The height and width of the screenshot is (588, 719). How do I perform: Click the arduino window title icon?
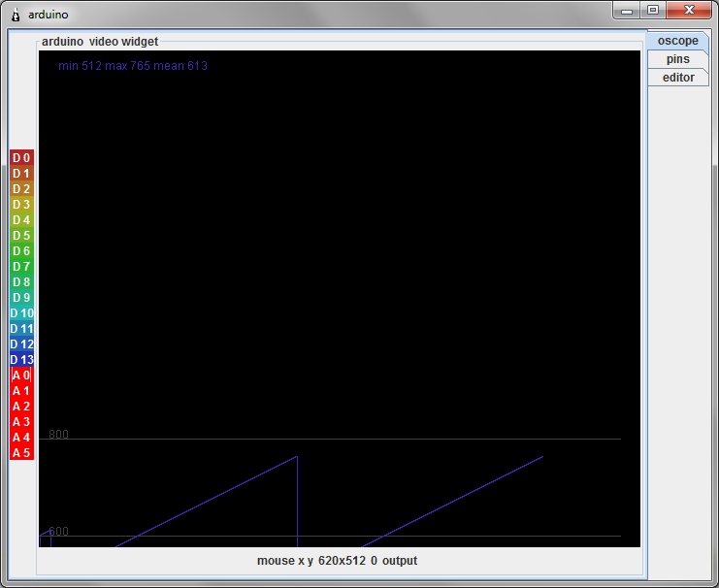point(16,15)
